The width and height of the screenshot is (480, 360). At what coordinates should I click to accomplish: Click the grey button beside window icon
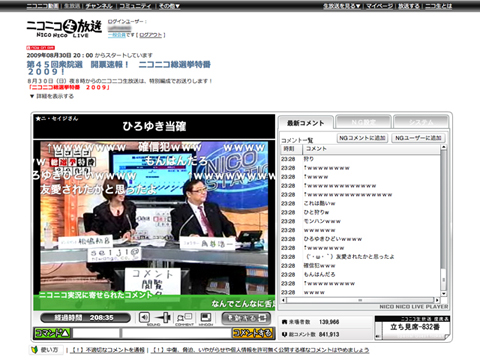[x=246, y=318]
